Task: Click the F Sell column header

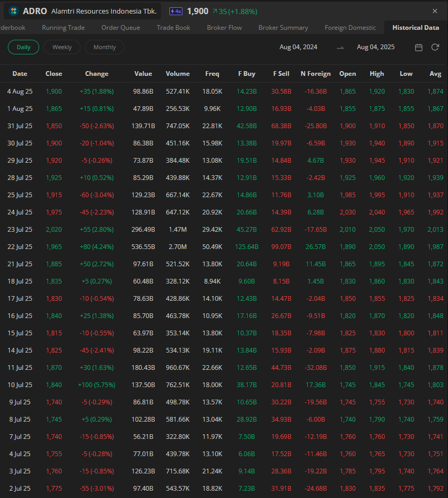Action: pos(281,74)
